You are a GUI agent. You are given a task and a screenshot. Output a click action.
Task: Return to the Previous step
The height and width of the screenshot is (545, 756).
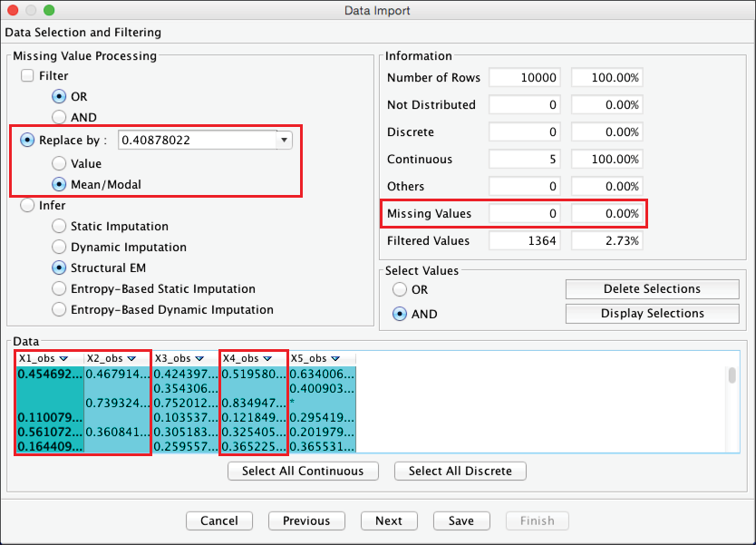305,521
